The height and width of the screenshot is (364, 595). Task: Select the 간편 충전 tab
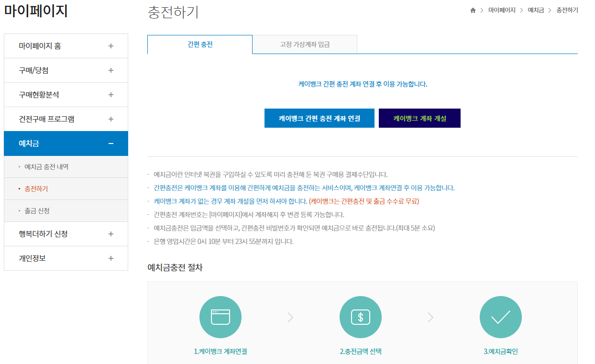(200, 44)
